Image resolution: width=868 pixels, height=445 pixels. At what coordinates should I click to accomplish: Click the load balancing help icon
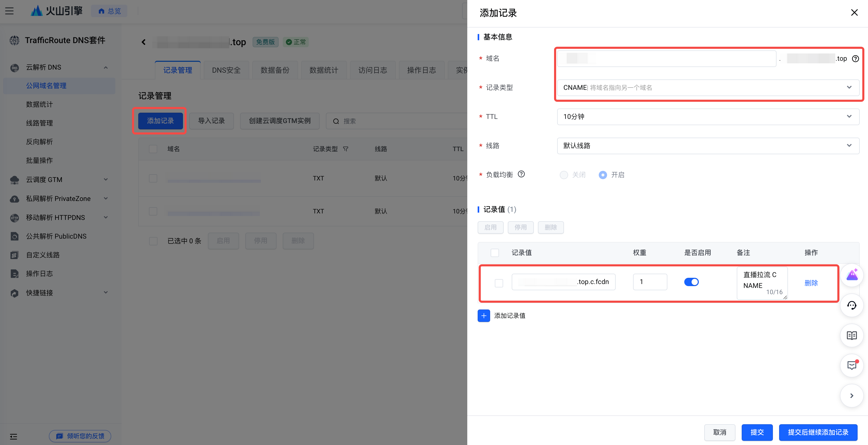521,174
